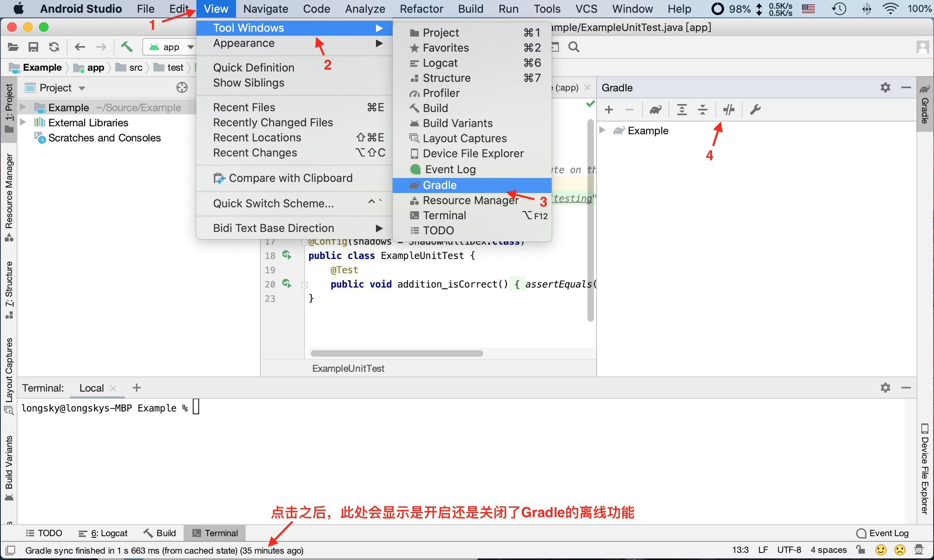Hide the Gradle panel with minus icon

(x=906, y=87)
